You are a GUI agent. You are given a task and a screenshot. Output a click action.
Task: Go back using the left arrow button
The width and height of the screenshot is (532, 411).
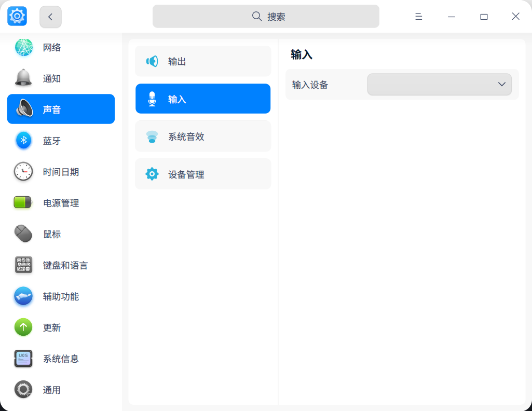pos(50,17)
